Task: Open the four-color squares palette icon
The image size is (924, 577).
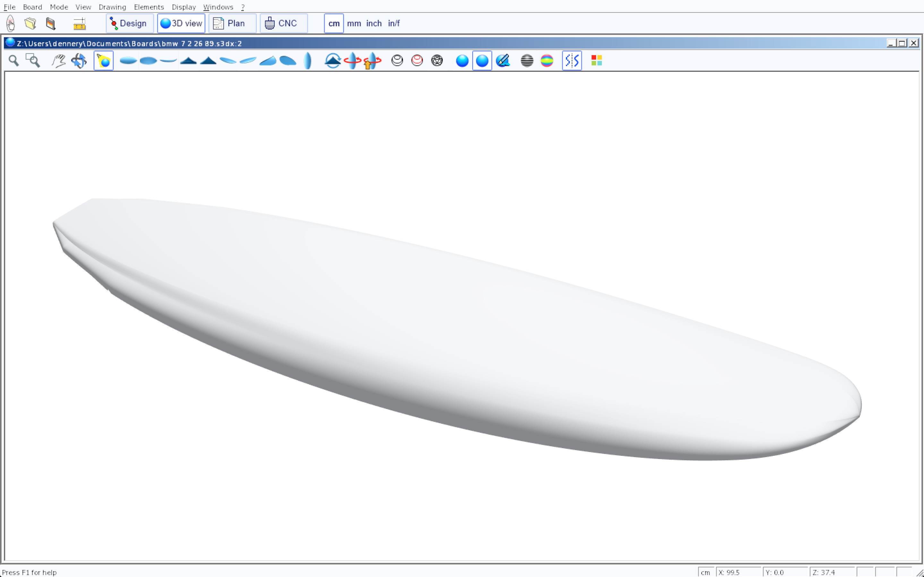Action: coord(596,61)
